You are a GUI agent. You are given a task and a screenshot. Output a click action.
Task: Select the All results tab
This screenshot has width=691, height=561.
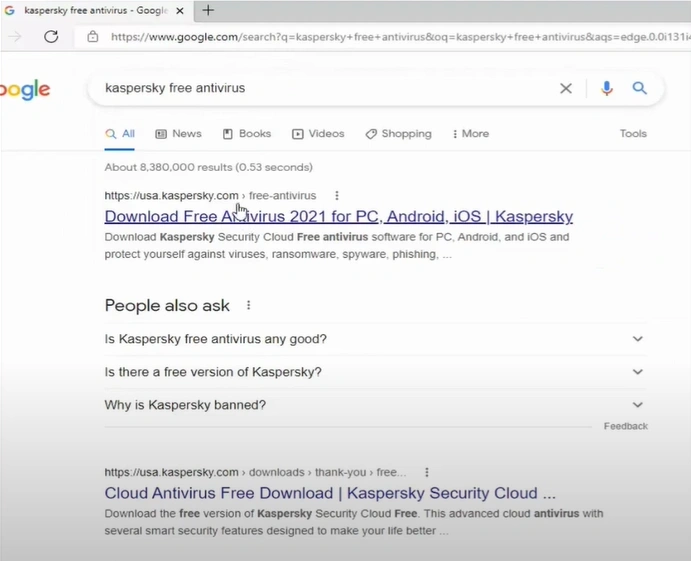click(120, 134)
